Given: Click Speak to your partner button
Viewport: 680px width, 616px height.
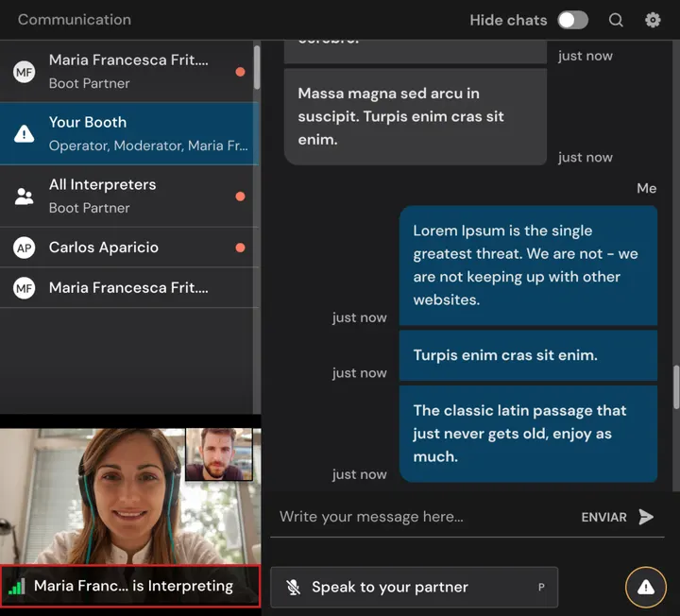Looking at the screenshot, I should pos(414,587).
